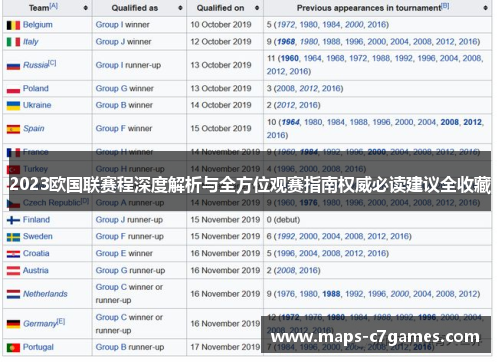500x362 pixels.
Task: Click the Spain flag icon
Action: (13, 129)
